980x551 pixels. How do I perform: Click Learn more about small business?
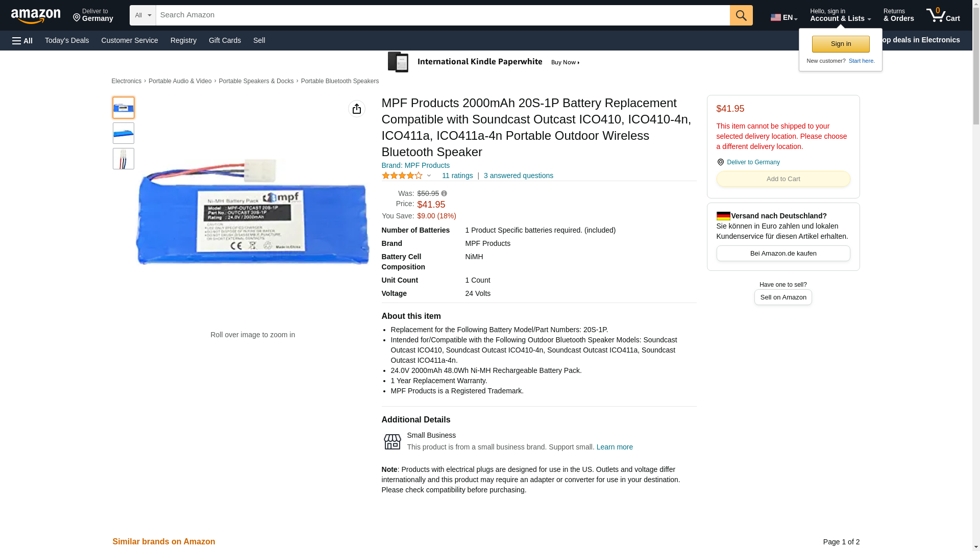615,447
